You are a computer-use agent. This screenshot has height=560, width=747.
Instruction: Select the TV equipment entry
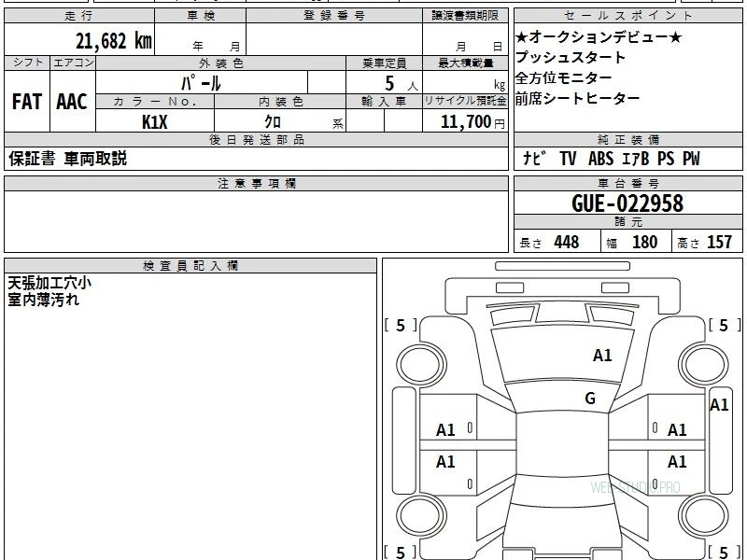click(568, 159)
